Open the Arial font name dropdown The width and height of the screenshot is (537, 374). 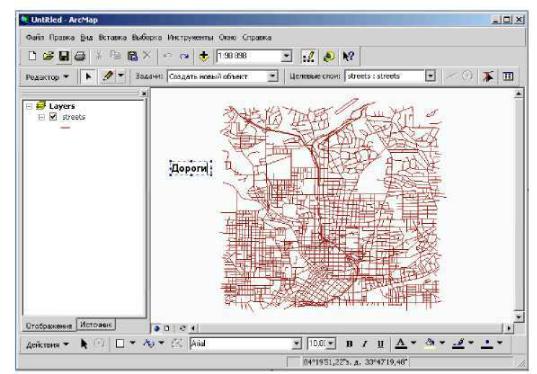pyautogui.click(x=296, y=344)
